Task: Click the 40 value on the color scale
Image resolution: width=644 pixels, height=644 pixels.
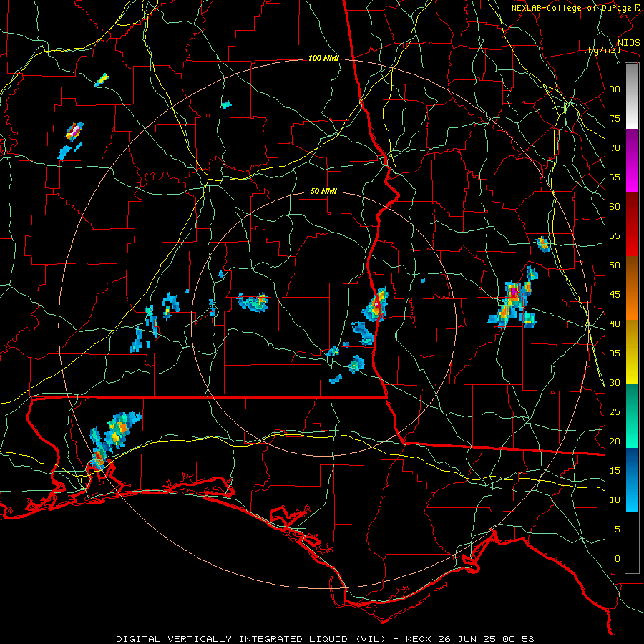Action: click(x=615, y=323)
